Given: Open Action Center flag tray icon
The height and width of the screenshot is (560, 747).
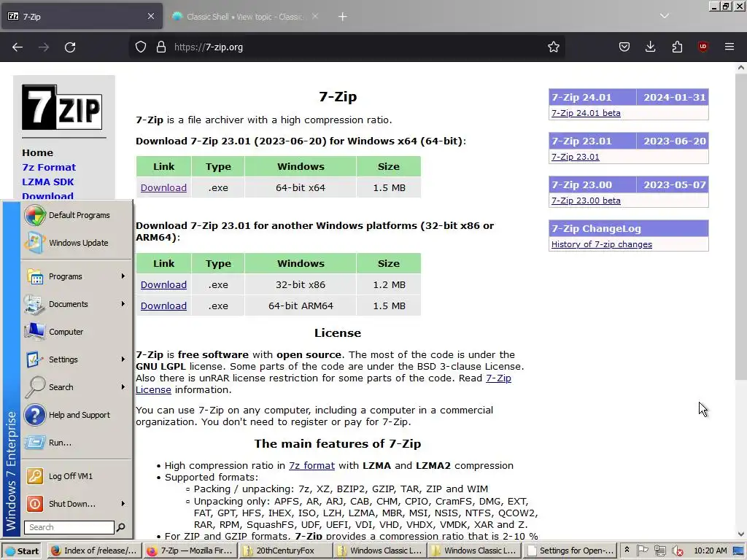Looking at the screenshot, I should tap(642, 551).
